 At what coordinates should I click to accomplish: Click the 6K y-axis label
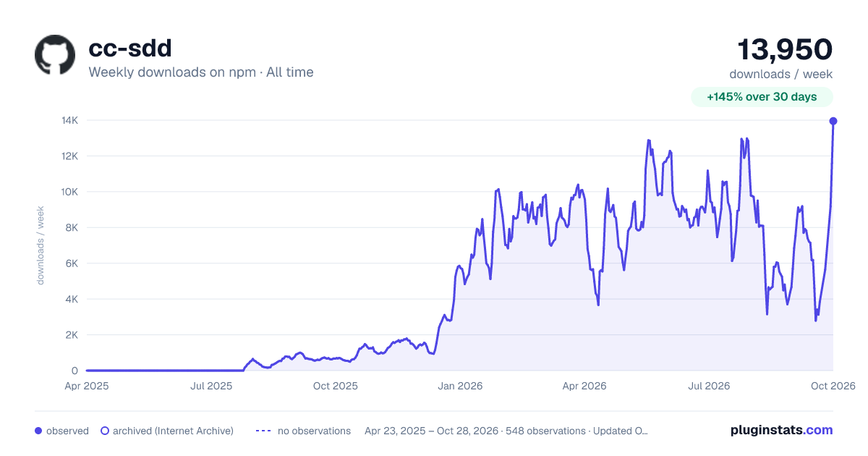tap(71, 263)
